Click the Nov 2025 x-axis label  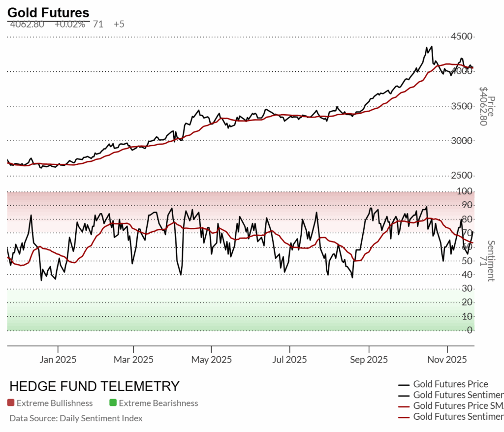point(447,360)
